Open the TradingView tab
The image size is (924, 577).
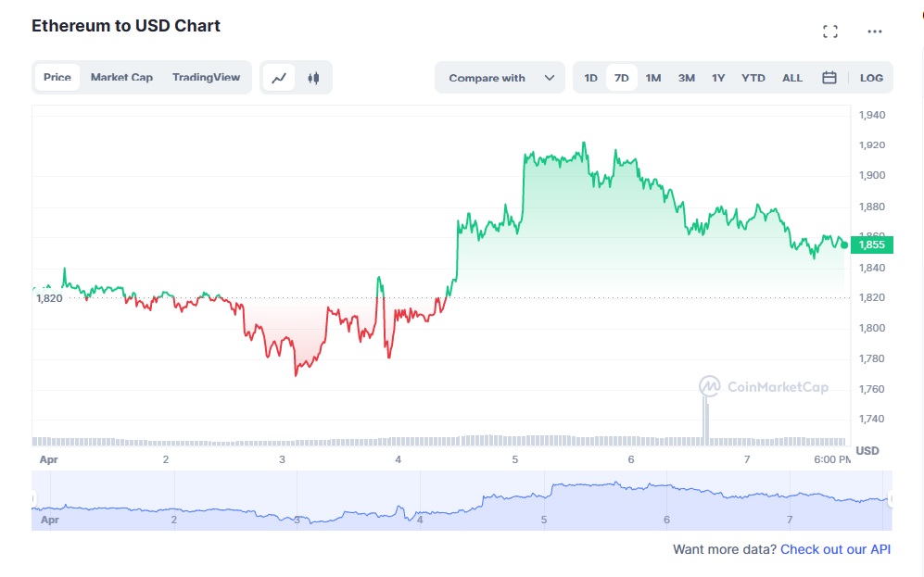[x=205, y=78]
